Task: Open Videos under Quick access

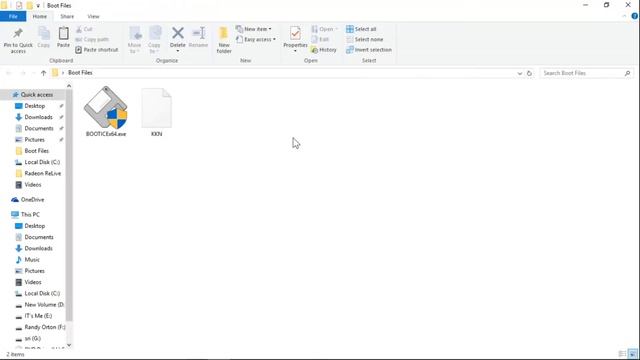Action: click(x=33, y=185)
